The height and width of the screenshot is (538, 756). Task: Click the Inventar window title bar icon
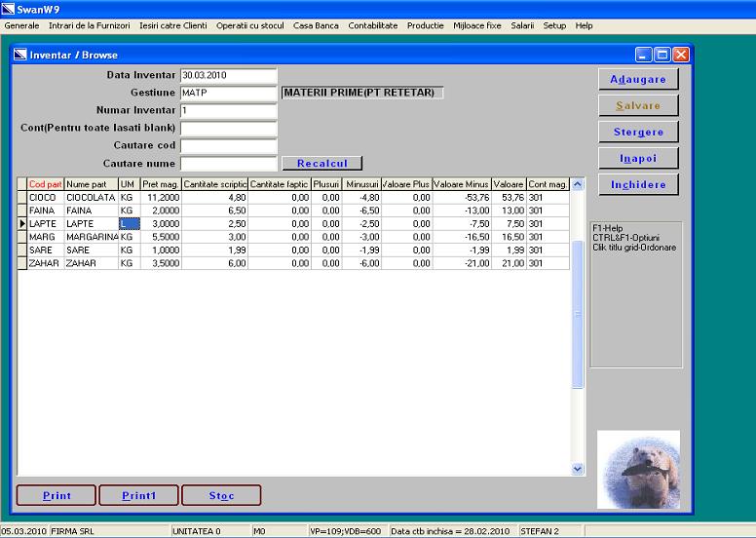pyautogui.click(x=20, y=56)
